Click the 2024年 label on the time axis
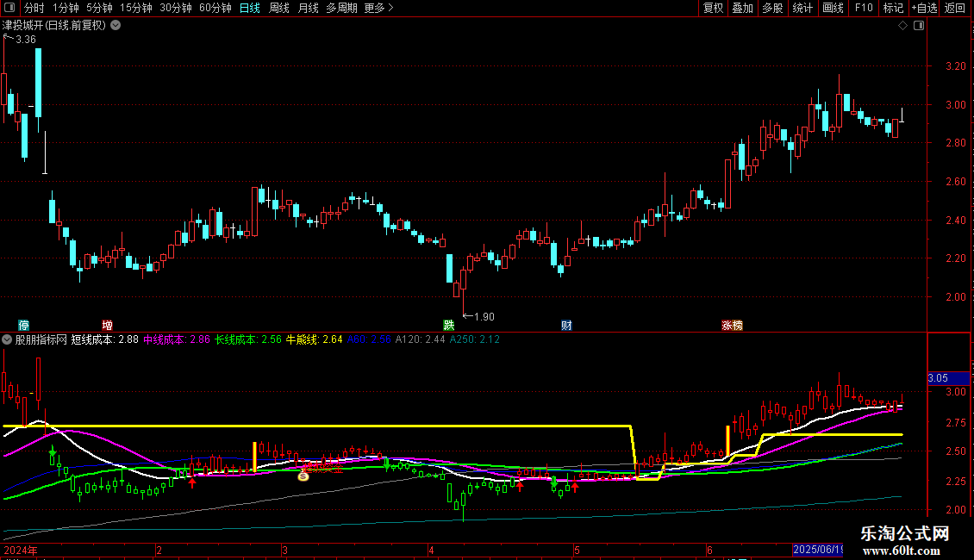This screenshot has width=974, height=560. 21,551
